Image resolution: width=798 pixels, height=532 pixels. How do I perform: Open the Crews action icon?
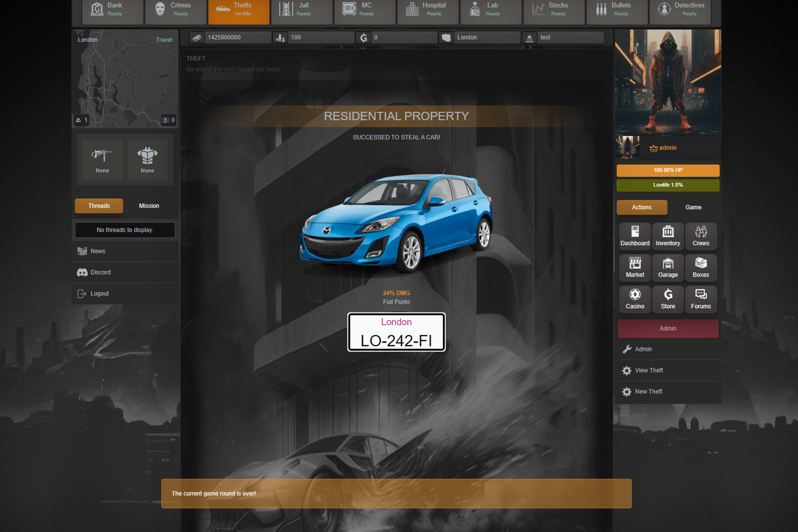point(701,236)
